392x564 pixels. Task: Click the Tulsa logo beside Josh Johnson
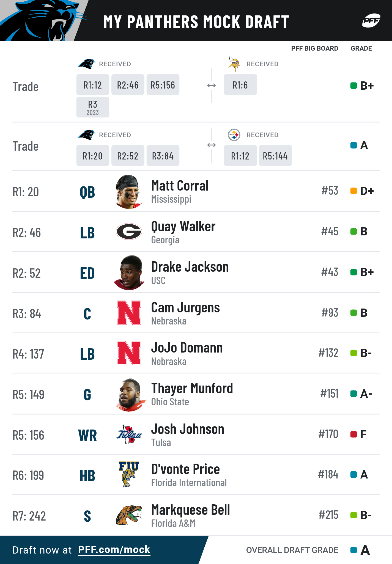pyautogui.click(x=129, y=434)
